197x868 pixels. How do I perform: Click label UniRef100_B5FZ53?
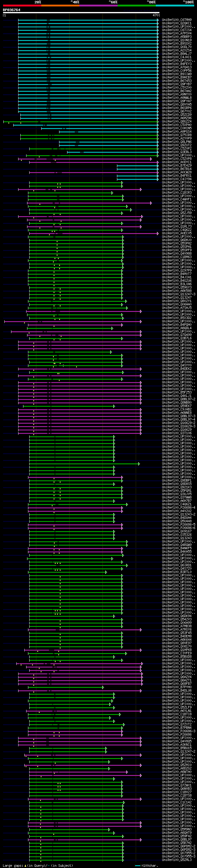pos(177,393)
